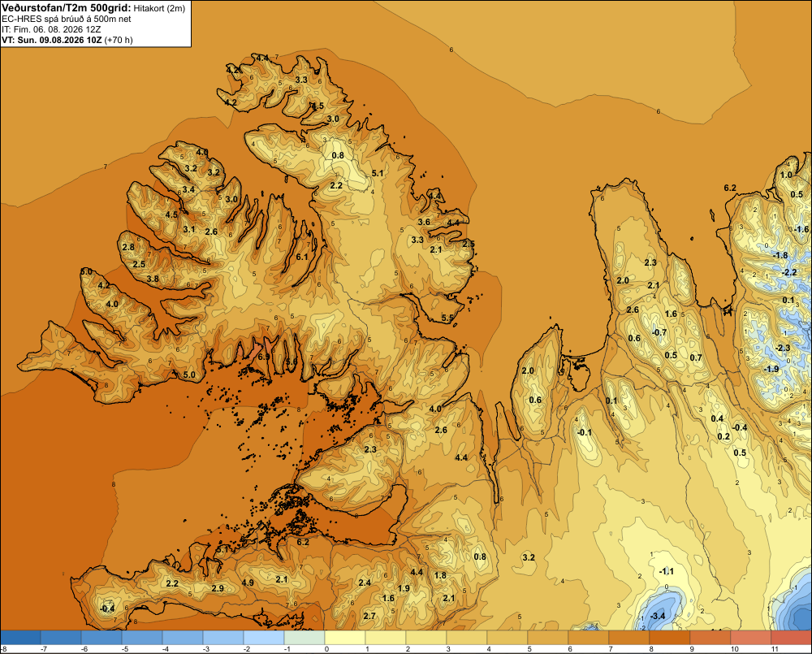Image resolution: width=812 pixels, height=654 pixels.
Task: Click the legend scale label "-6"
Action: coord(84,649)
